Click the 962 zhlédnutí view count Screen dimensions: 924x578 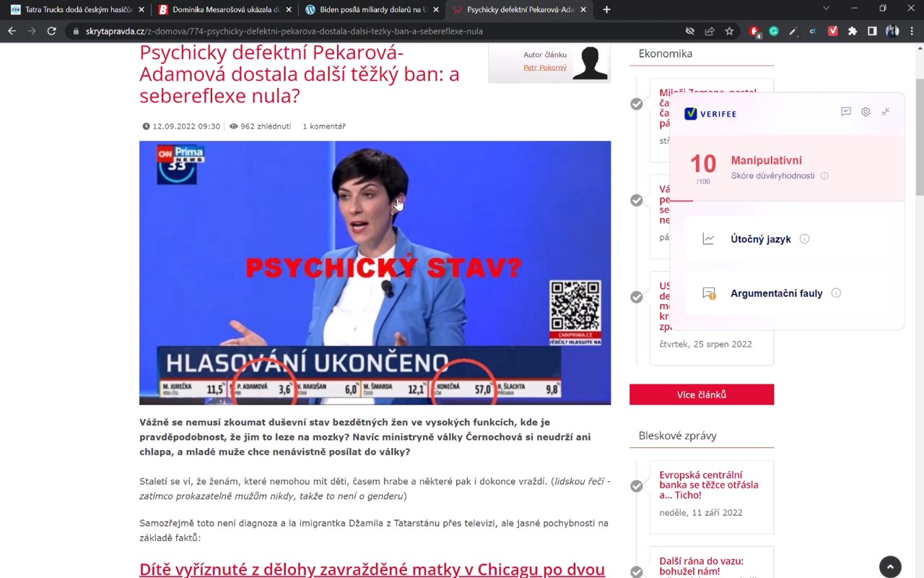[261, 126]
